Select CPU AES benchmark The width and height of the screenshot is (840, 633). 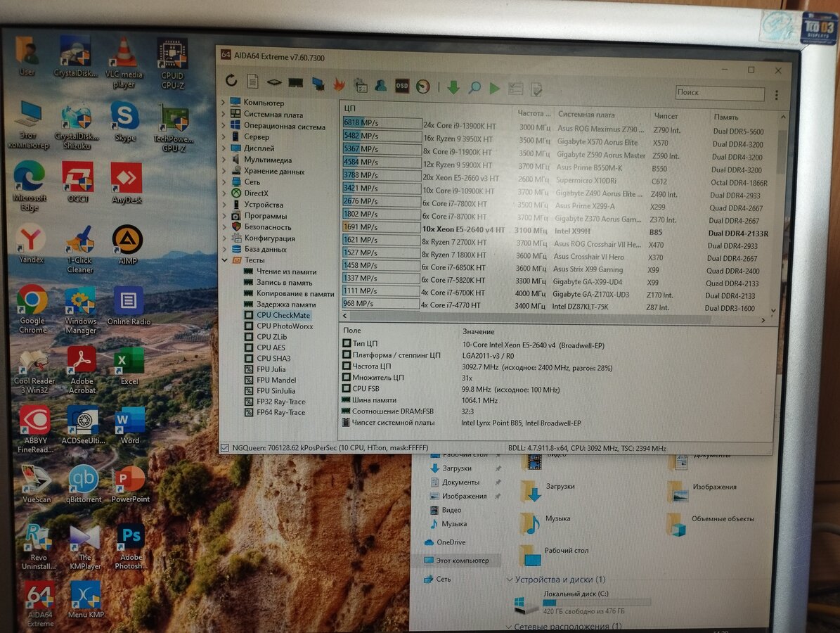click(x=271, y=347)
